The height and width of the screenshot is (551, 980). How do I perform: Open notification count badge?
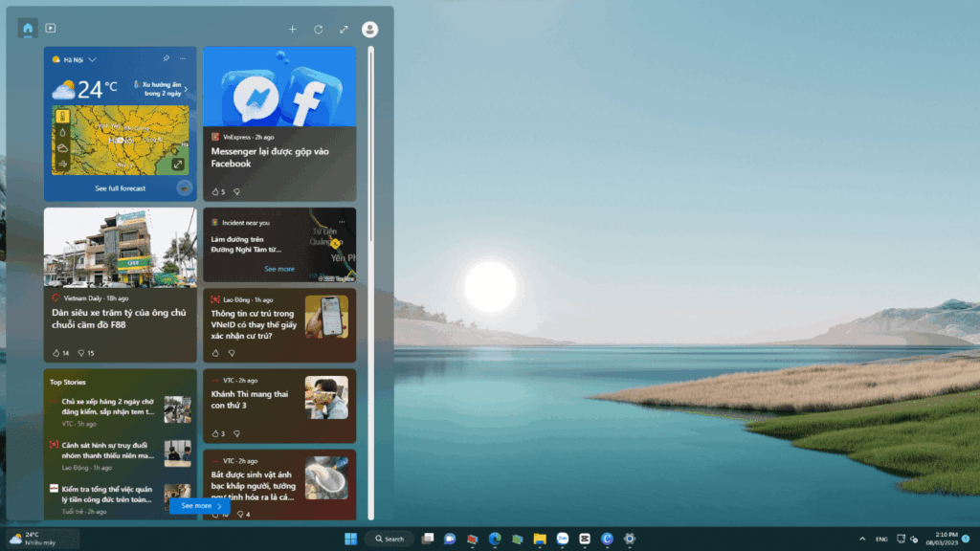(966, 539)
